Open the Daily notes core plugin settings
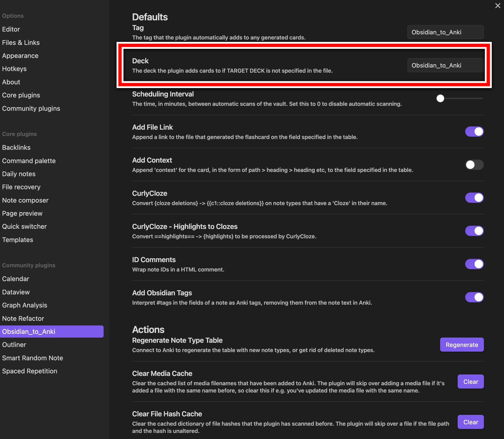This screenshot has width=504, height=439. click(19, 174)
